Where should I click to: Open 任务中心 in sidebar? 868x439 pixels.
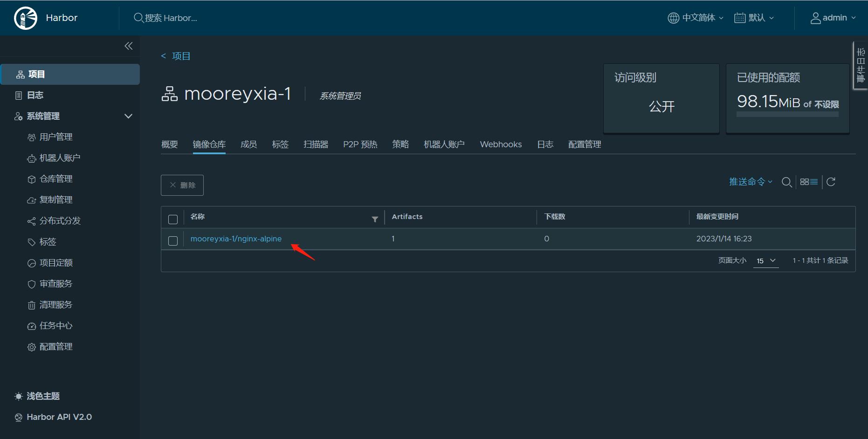point(56,326)
